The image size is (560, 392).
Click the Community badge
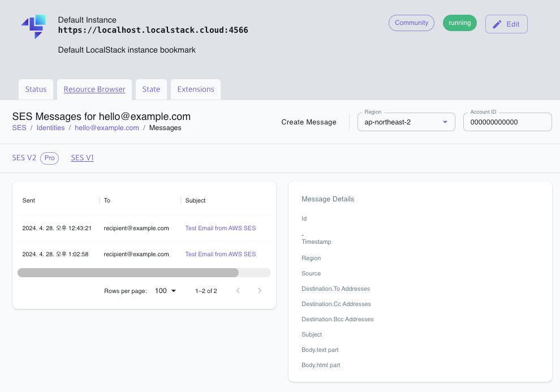pos(411,23)
